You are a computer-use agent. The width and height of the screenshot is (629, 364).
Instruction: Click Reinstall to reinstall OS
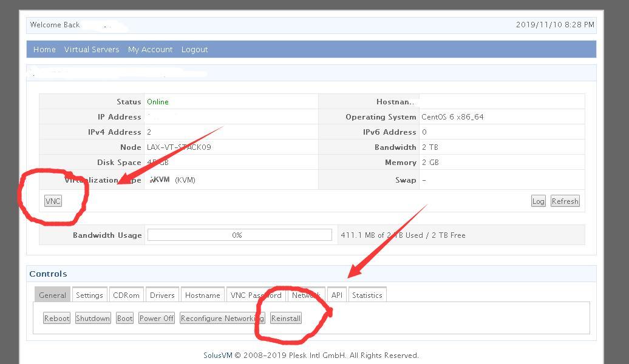285,318
